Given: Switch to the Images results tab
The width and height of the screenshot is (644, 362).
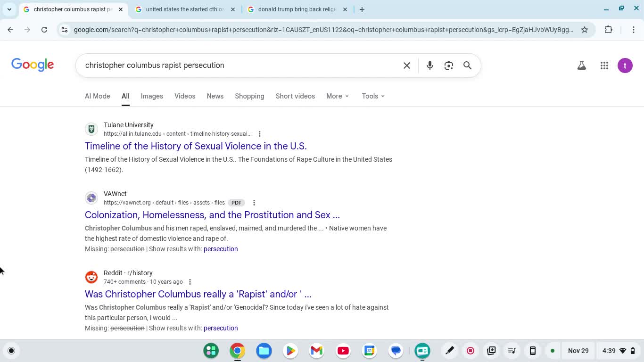Looking at the screenshot, I should pos(152,96).
